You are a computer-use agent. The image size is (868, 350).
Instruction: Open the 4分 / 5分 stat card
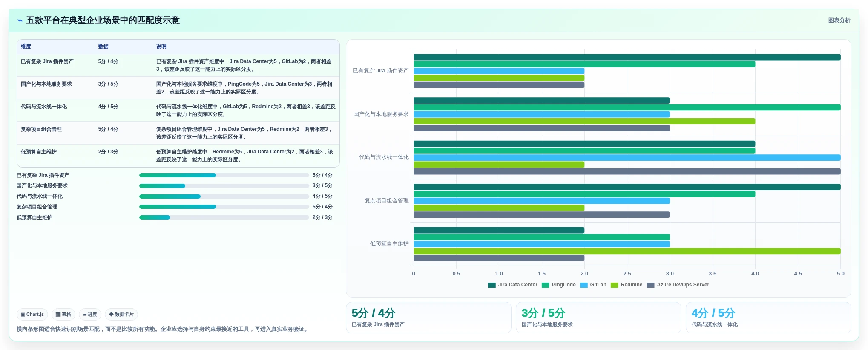point(768,318)
